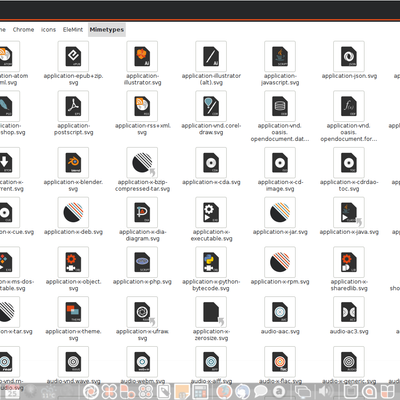
Task: Open the calendar date icon in panel
Action: [12, 392]
